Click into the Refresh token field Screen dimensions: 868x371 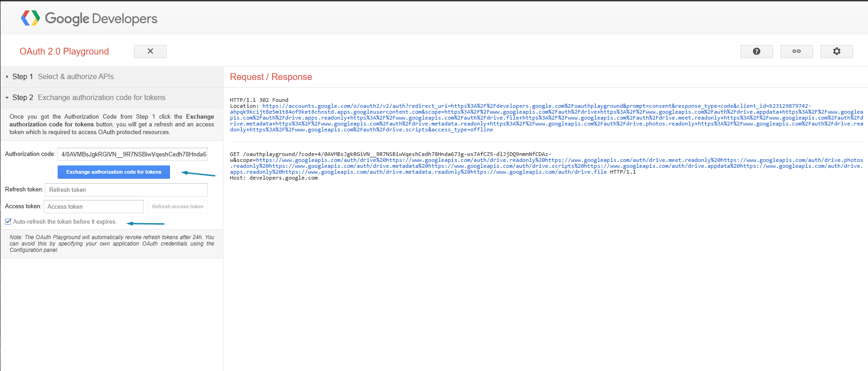tap(126, 190)
